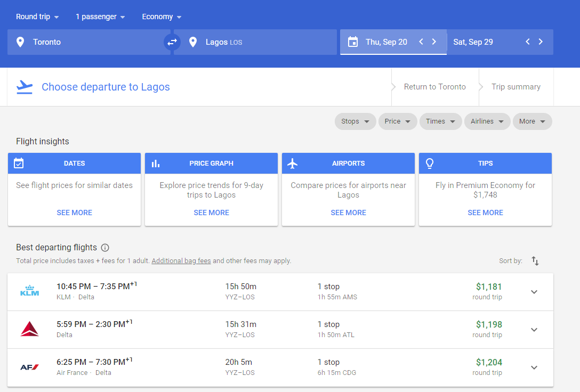580x392 pixels.
Task: Move return date to previous day
Action: point(528,42)
